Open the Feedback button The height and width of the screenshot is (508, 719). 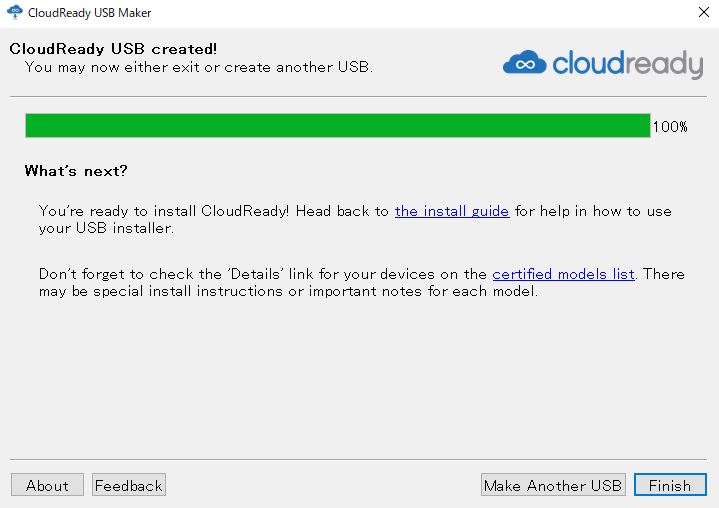tap(128, 485)
